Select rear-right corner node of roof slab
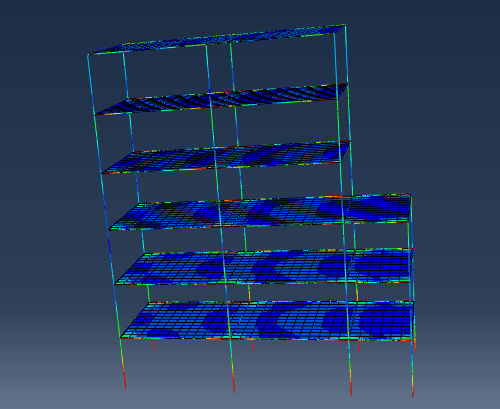Image resolution: width=500 pixels, height=409 pixels. tap(345, 25)
